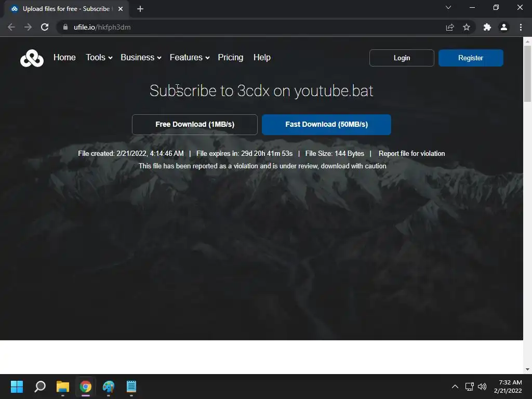Show hidden tray icons chevron
This screenshot has height=399, width=532.
(455, 387)
